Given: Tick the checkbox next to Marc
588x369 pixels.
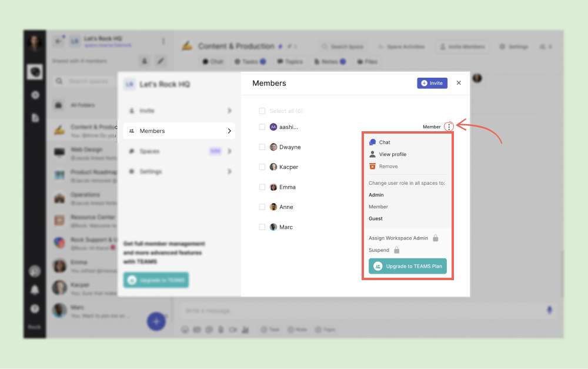Looking at the screenshot, I should pyautogui.click(x=262, y=227).
